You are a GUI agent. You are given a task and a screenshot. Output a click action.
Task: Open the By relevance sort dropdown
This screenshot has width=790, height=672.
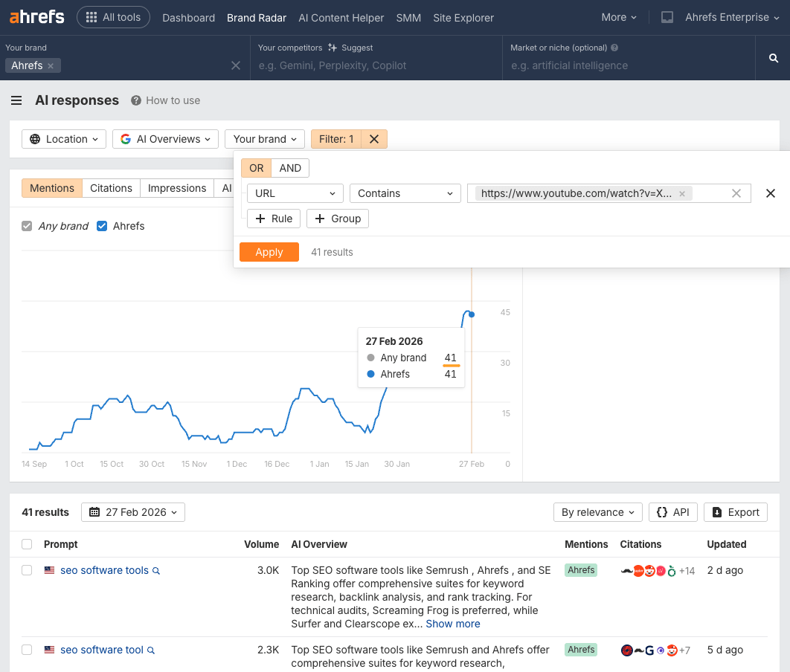click(x=597, y=512)
